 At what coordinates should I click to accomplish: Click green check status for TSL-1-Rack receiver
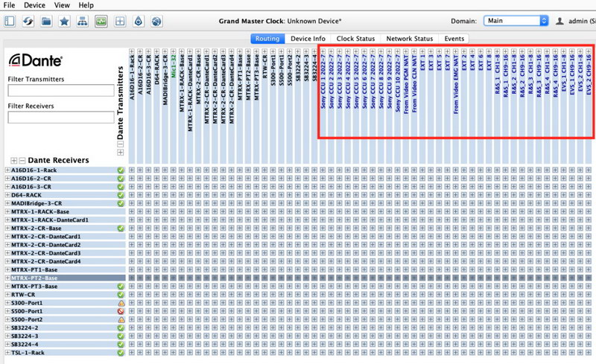click(121, 353)
